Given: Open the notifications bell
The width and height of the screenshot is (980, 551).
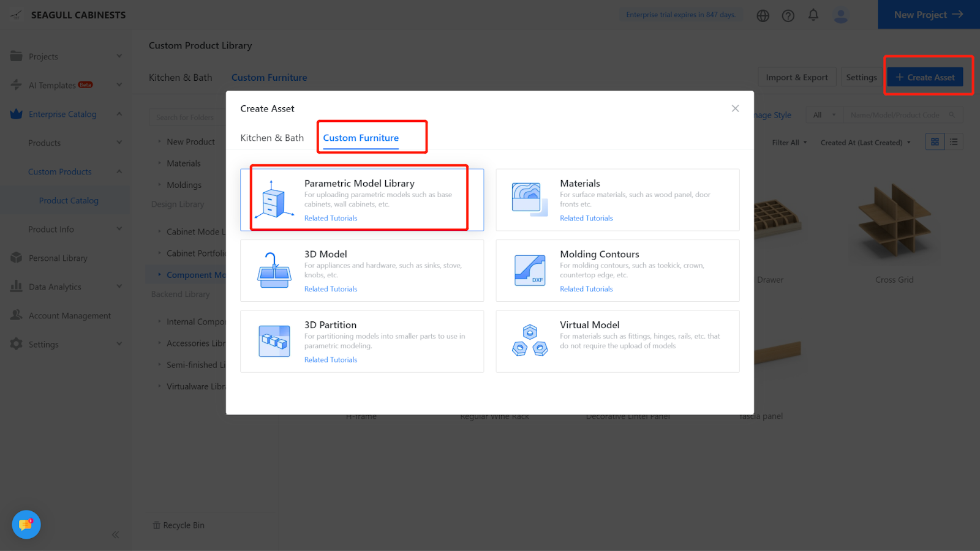Looking at the screenshot, I should click(x=813, y=15).
